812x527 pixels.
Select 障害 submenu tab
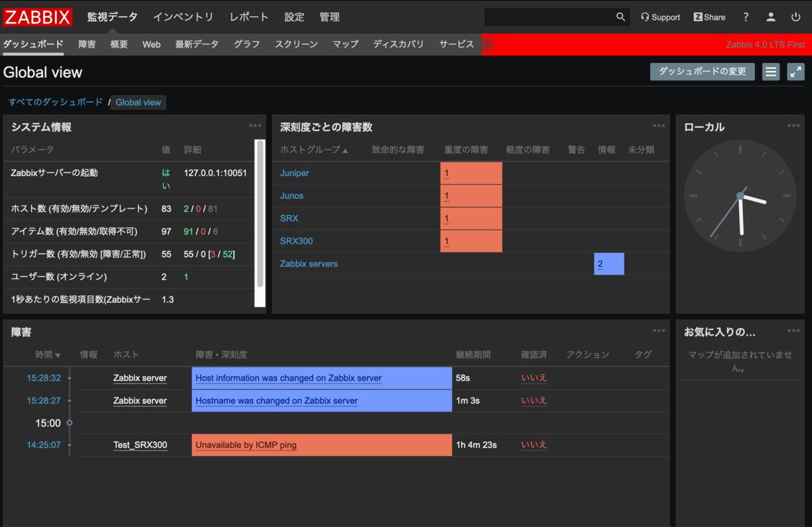pos(87,44)
